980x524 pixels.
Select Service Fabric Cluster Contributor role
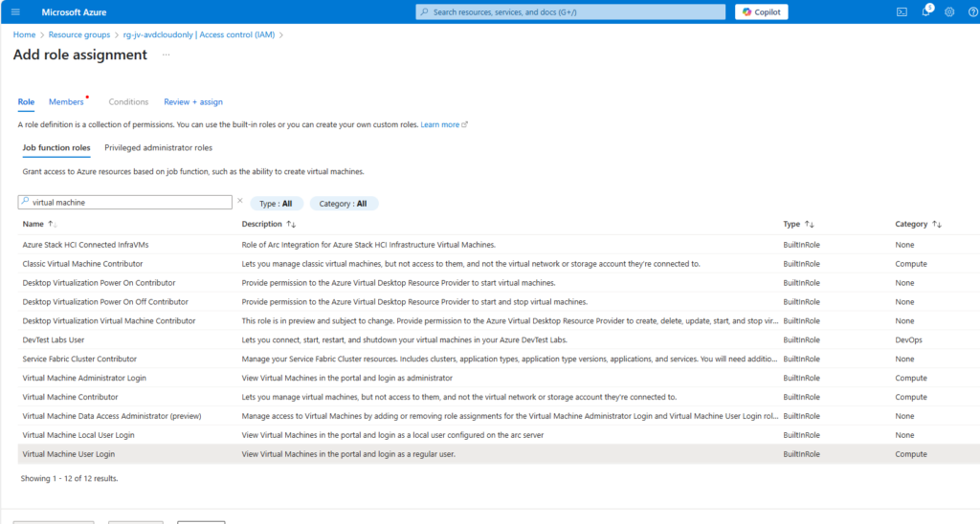(x=79, y=360)
